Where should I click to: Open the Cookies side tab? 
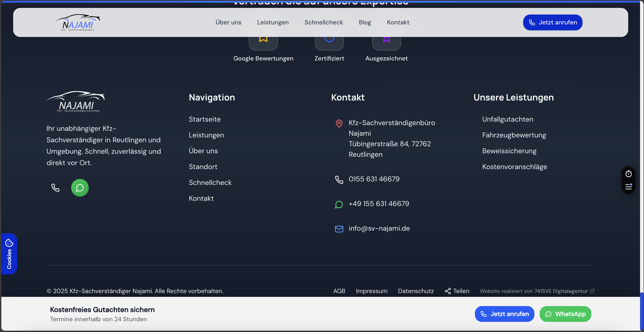coord(9,254)
